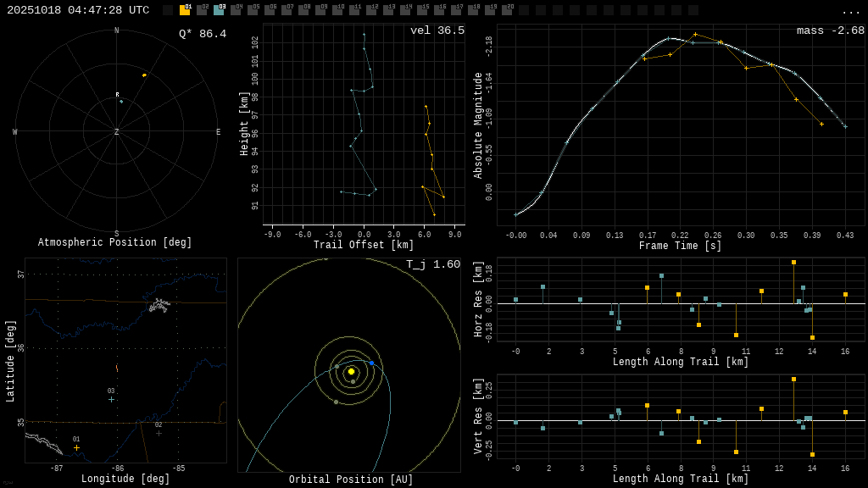Click the mass -2.68 readout
Image resolution: width=868 pixels, height=488 pixels.
830,30
